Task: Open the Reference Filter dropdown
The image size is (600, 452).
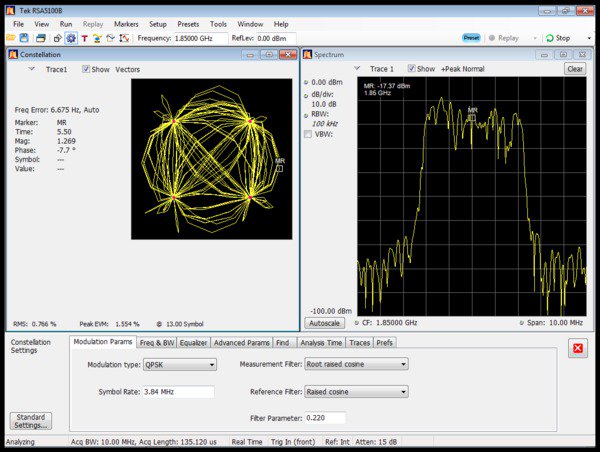Action: (x=356, y=391)
